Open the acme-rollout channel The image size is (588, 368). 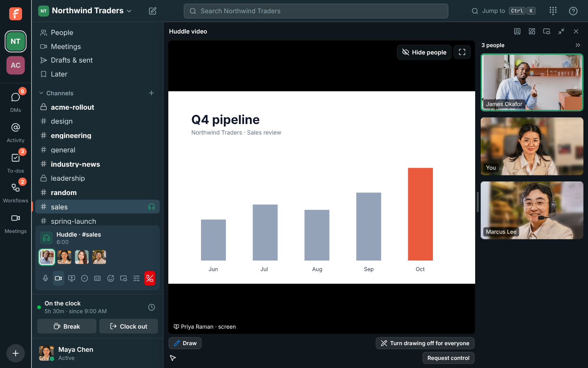(97, 107)
